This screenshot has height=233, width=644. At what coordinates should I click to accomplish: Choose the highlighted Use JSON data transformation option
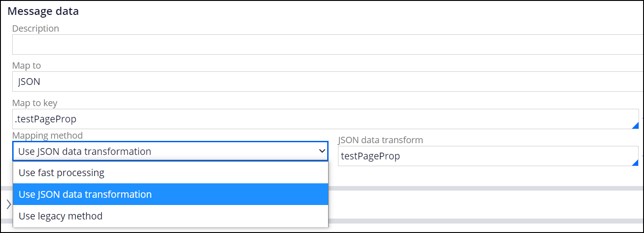(x=170, y=195)
